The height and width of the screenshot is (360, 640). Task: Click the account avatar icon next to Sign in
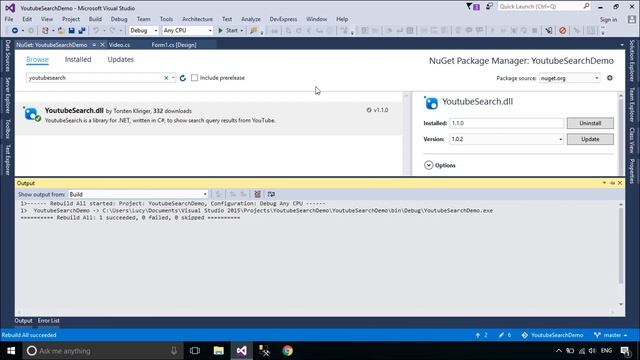[x=632, y=19]
